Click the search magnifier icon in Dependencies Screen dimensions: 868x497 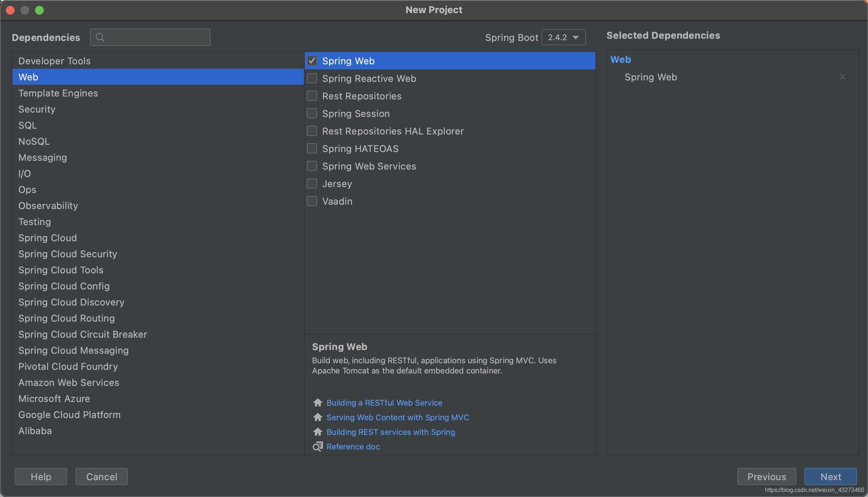100,37
